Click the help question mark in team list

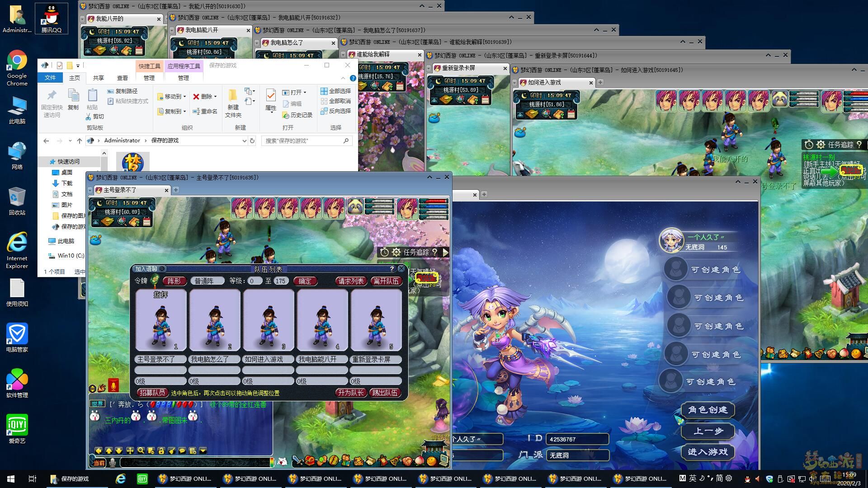[392, 269]
